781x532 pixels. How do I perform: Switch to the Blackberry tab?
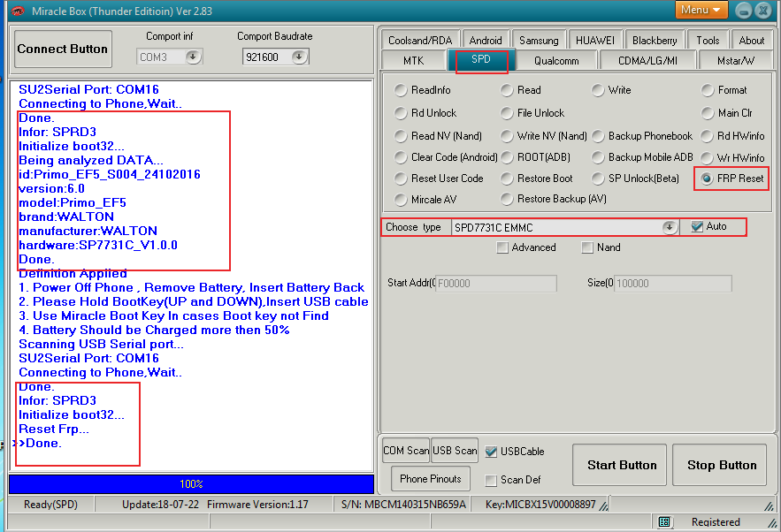click(655, 41)
